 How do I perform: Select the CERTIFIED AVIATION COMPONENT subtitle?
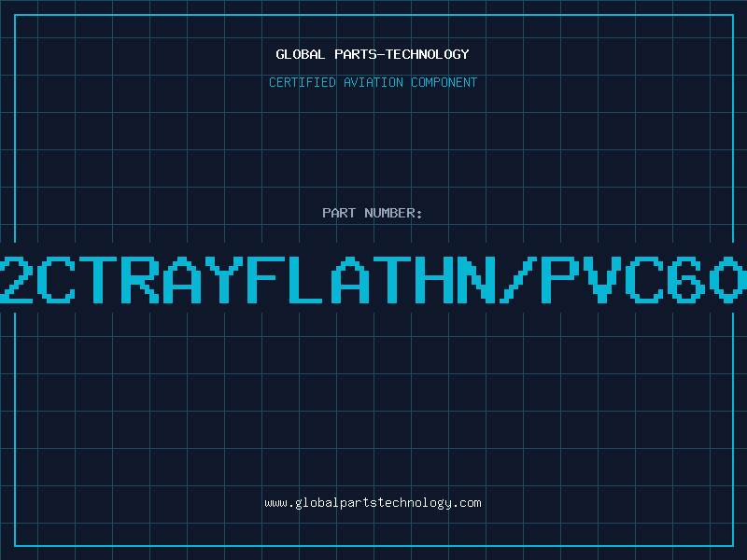[x=373, y=82]
